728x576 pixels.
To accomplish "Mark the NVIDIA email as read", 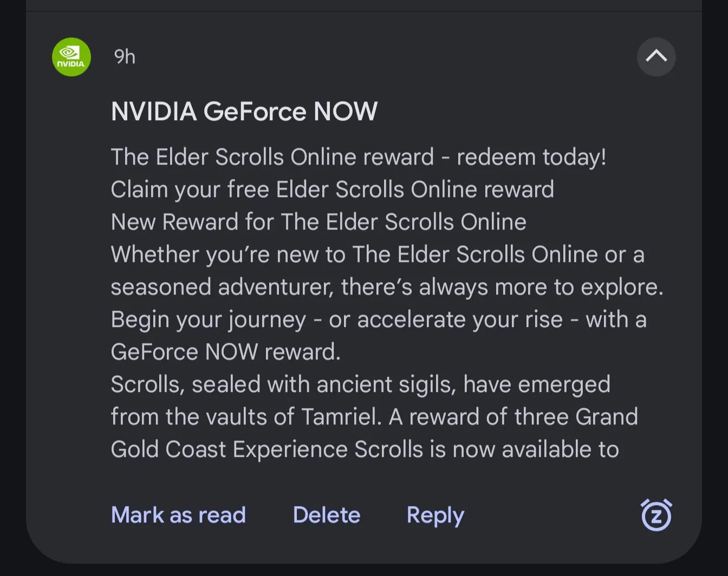I will pos(178,515).
